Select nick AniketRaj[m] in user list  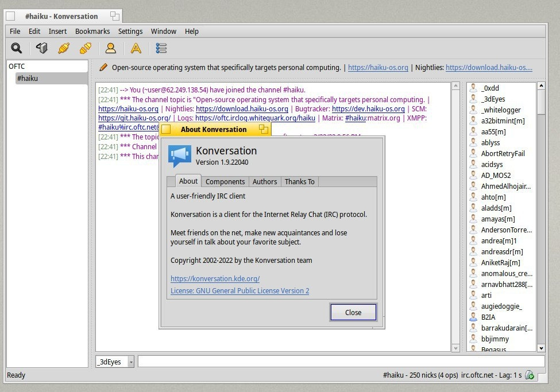500,262
